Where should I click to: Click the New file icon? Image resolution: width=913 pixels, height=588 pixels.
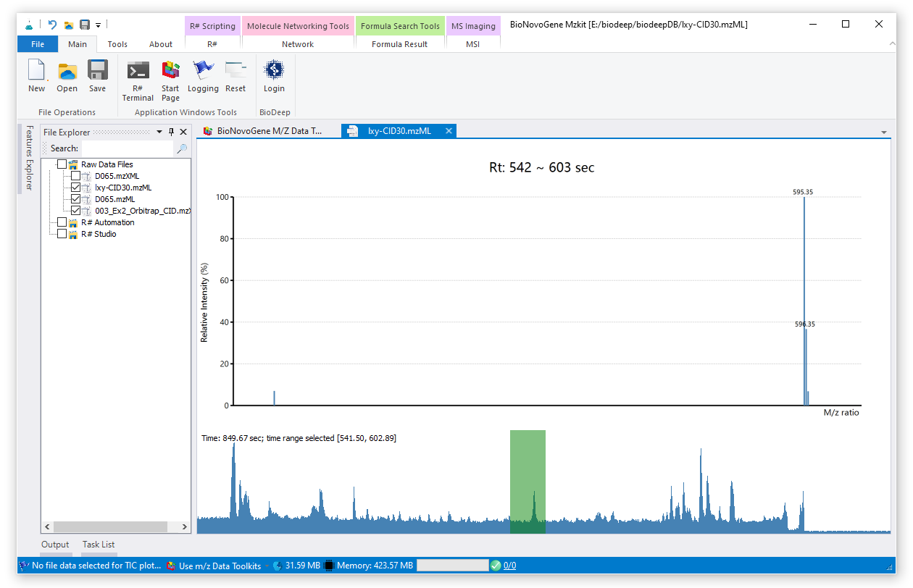(x=36, y=71)
